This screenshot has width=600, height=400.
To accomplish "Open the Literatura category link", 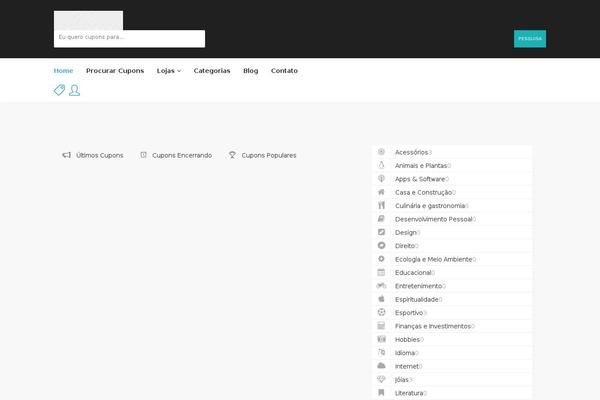I will [409, 393].
